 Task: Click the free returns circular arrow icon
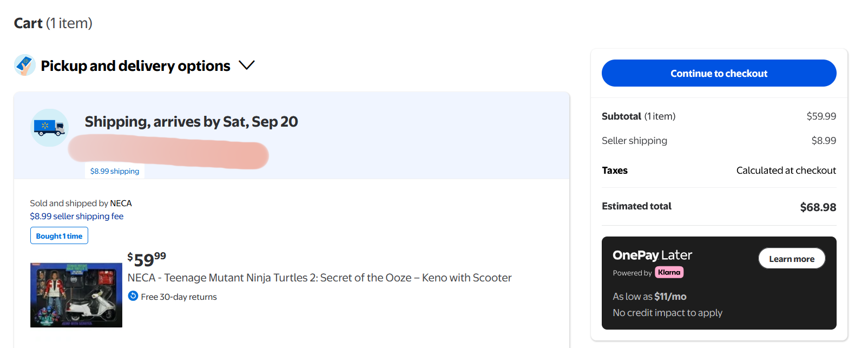pyautogui.click(x=133, y=296)
